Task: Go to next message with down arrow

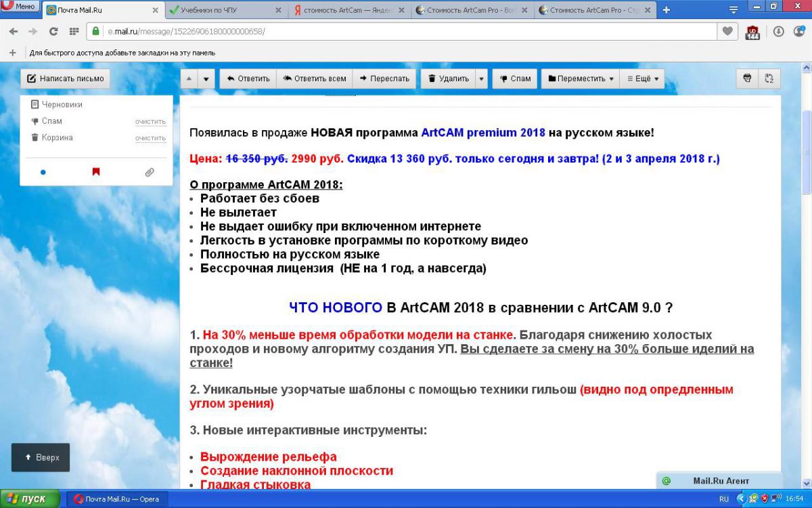Action: 206,79
